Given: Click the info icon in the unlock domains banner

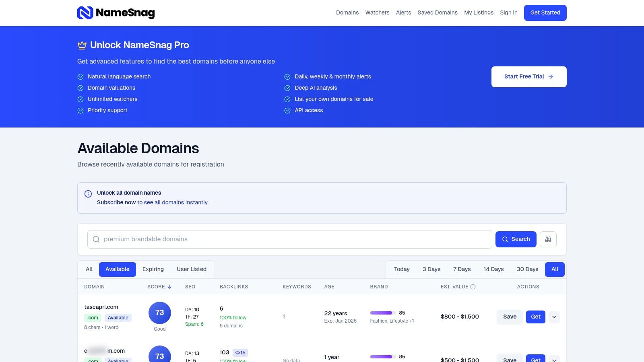Looking at the screenshot, I should [88, 194].
